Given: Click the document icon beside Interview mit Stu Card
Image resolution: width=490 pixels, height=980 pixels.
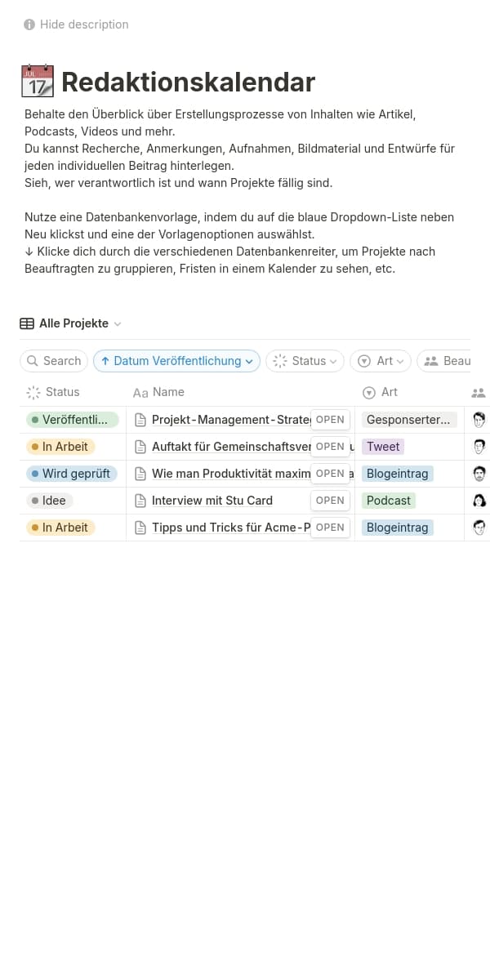Looking at the screenshot, I should (140, 500).
